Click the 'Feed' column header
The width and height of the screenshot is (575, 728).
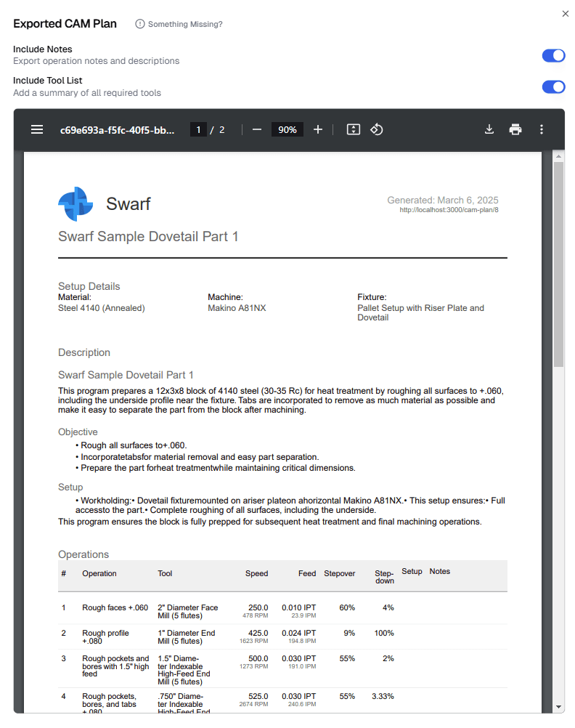click(x=307, y=573)
